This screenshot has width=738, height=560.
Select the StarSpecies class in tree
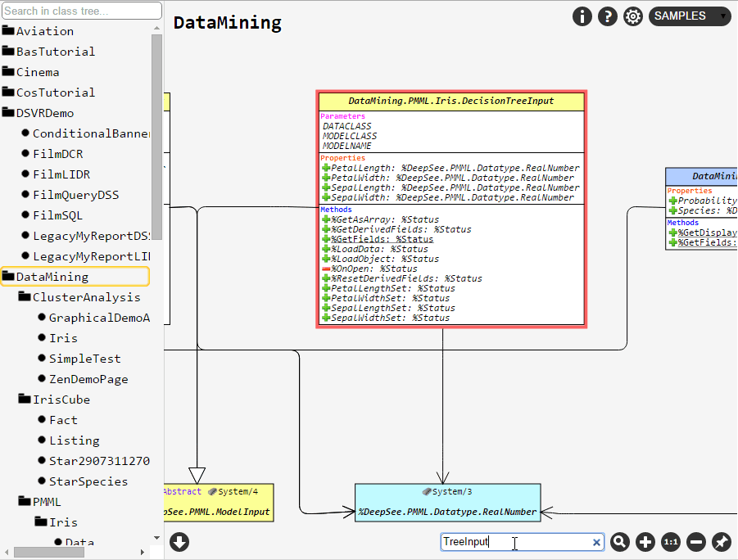tap(88, 481)
